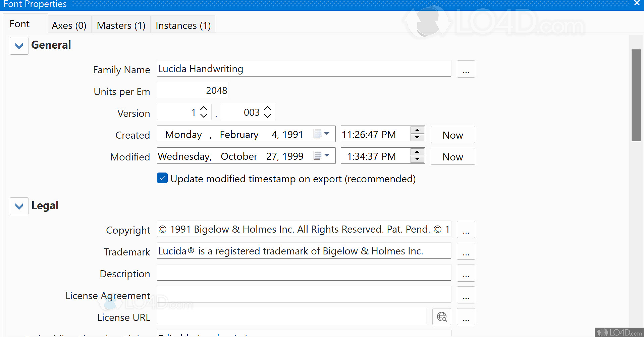Decrease the minor version number 003
Viewport: 644px width, 337px height.
click(267, 116)
